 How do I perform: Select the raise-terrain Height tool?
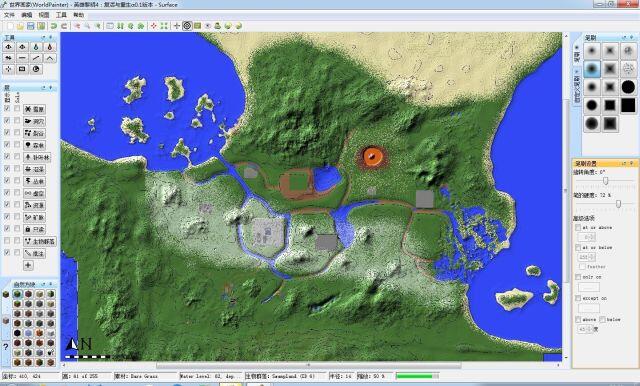[9, 47]
